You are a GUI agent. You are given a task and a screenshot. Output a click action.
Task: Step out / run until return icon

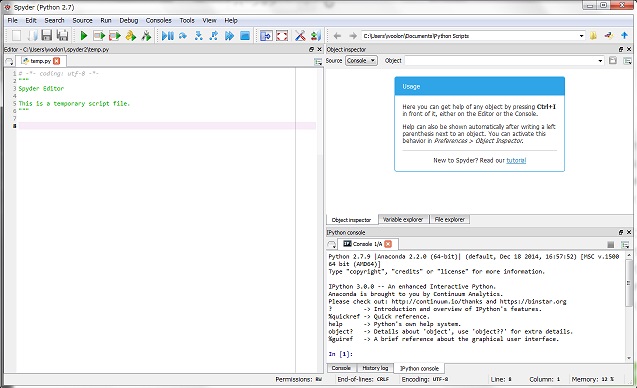(214, 36)
